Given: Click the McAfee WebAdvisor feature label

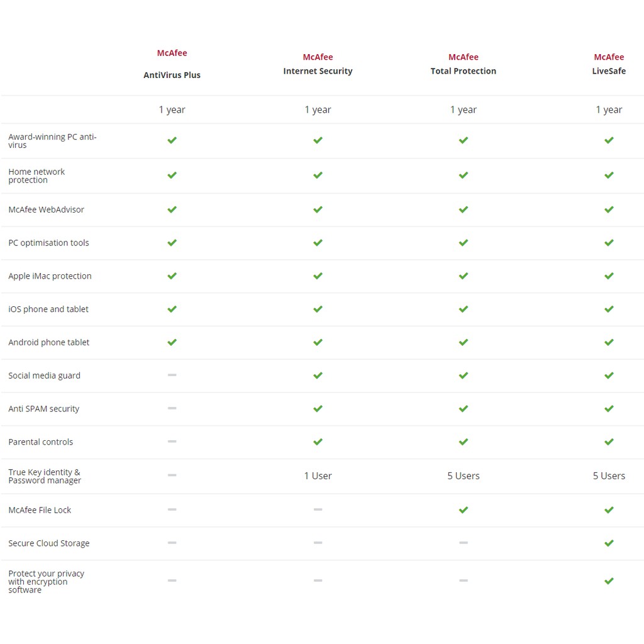Looking at the screenshot, I should point(46,210).
